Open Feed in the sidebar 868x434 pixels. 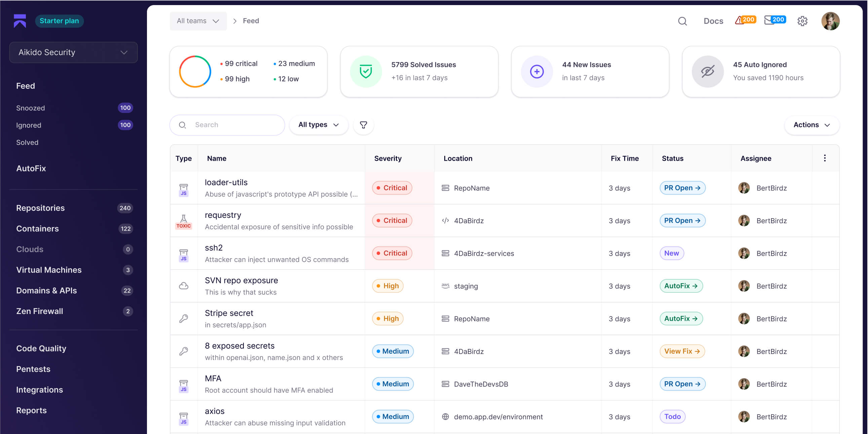tap(26, 86)
